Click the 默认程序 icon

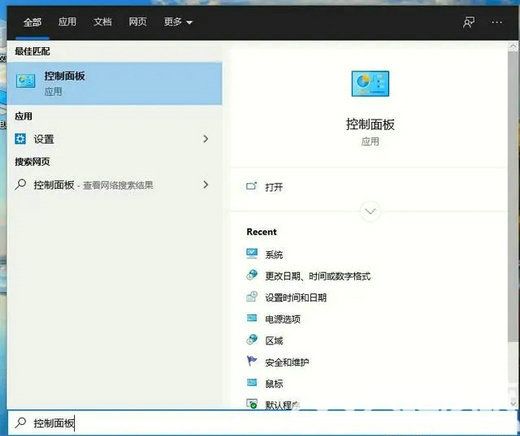point(252,404)
